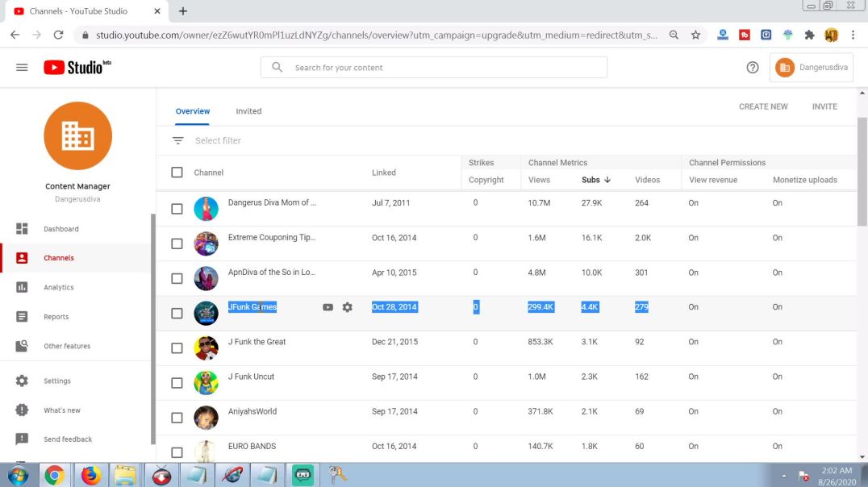Screen dimensions: 868x487
Task: Click the CREATE NEW button
Action: pos(762,106)
